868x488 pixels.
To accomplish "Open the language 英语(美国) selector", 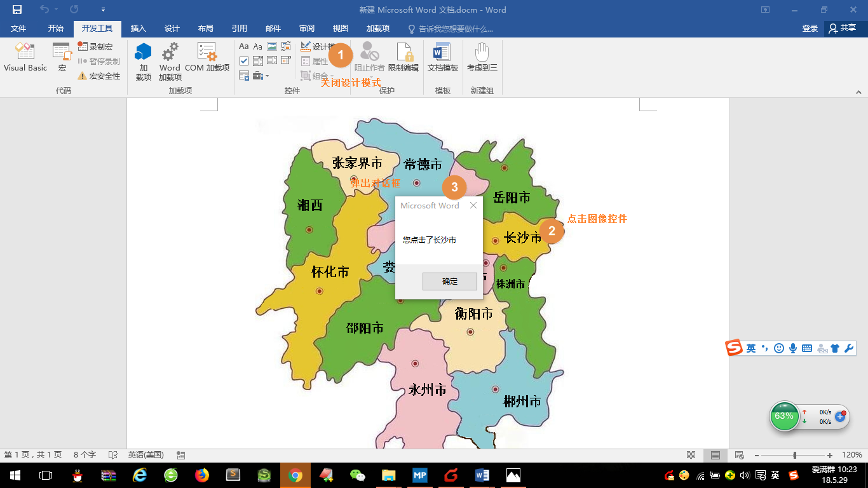I will pyautogui.click(x=146, y=455).
